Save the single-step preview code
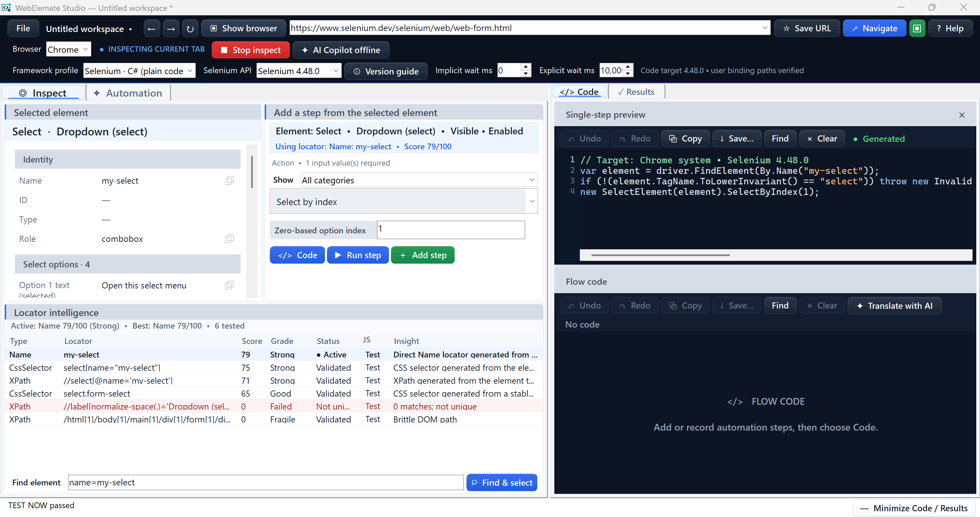Screen dimensions: 980x517 pyautogui.click(x=737, y=139)
